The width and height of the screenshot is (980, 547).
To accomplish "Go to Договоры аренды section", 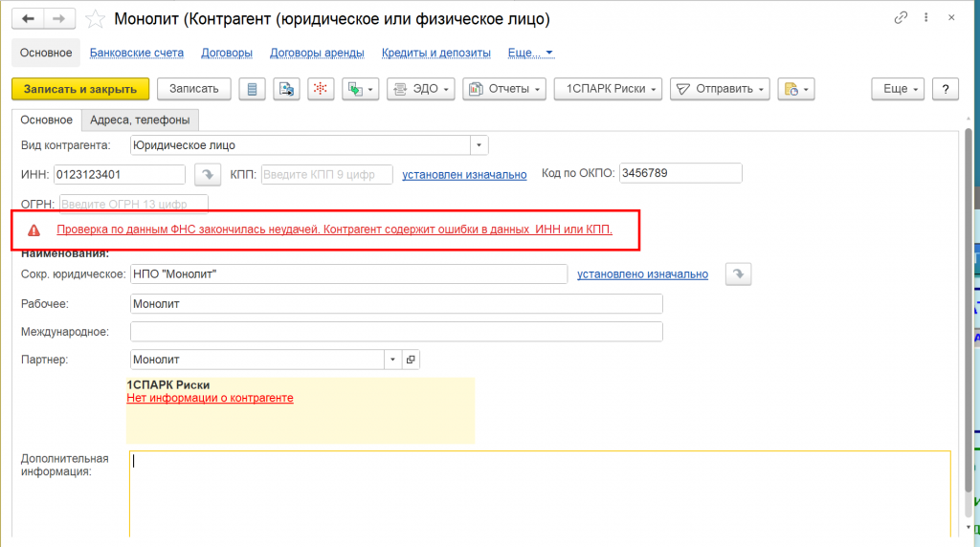I will (x=317, y=54).
